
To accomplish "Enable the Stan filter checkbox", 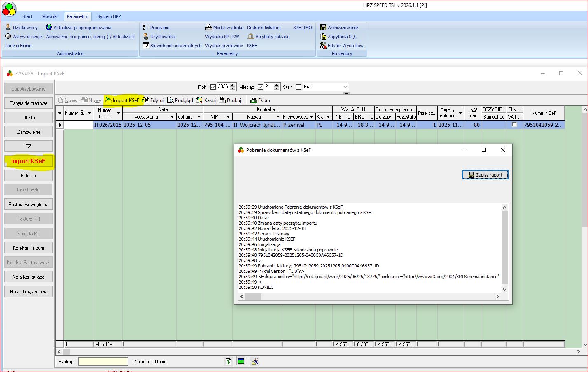I will point(299,87).
